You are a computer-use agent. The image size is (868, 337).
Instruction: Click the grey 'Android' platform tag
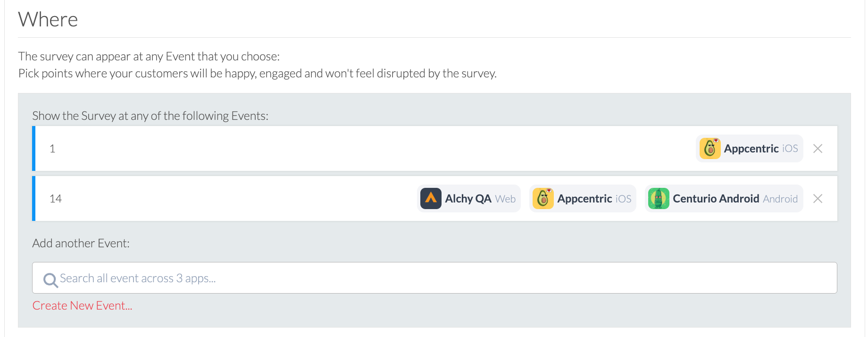pos(780,199)
